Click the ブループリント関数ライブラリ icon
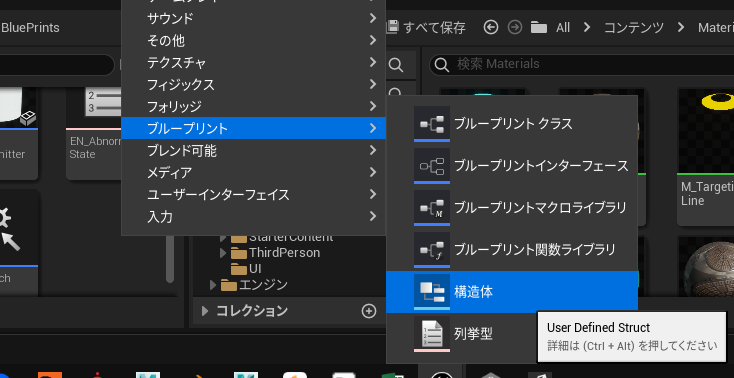The image size is (734, 378). 432,249
